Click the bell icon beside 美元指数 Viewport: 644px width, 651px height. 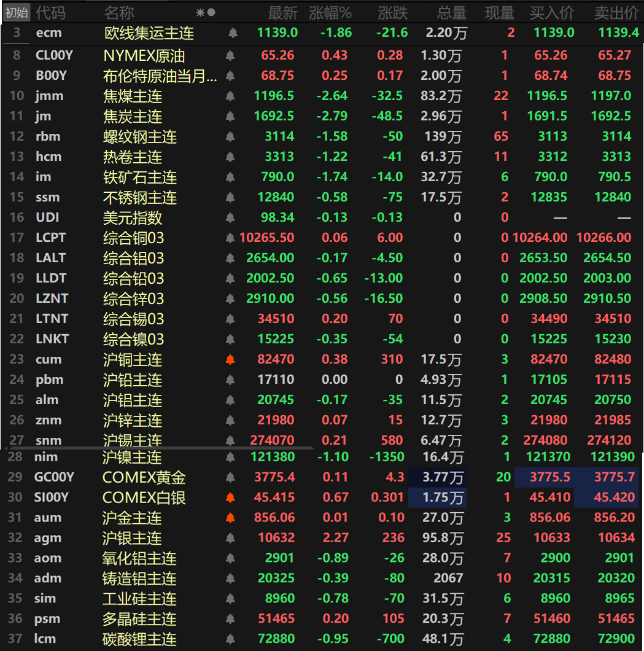tap(230, 217)
